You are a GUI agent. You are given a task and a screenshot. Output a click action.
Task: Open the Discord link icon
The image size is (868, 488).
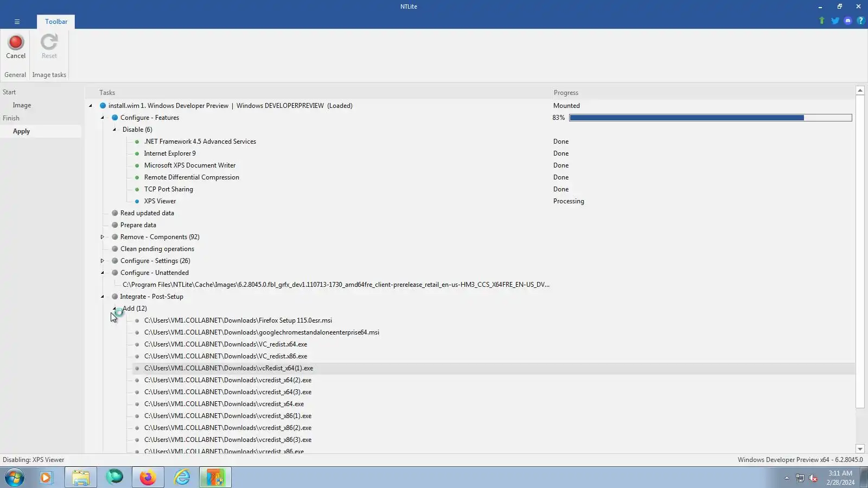pyautogui.click(x=848, y=21)
